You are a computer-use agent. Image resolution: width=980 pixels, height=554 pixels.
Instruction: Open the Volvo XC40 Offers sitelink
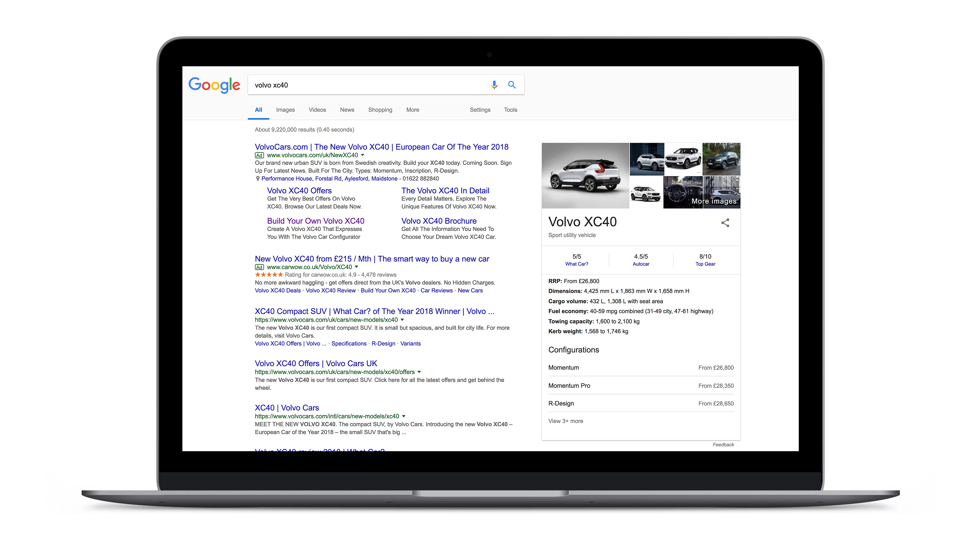point(299,190)
